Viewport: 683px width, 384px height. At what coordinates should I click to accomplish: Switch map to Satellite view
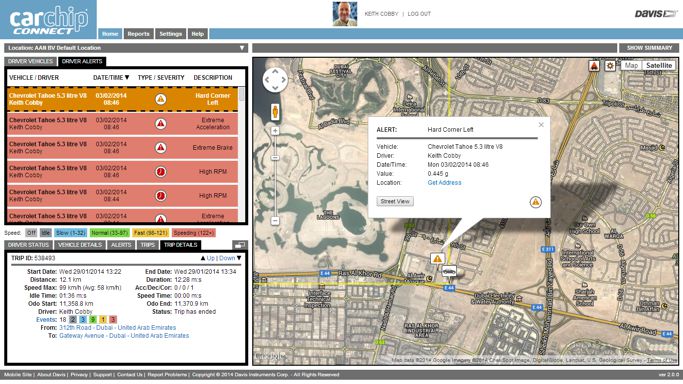click(659, 65)
